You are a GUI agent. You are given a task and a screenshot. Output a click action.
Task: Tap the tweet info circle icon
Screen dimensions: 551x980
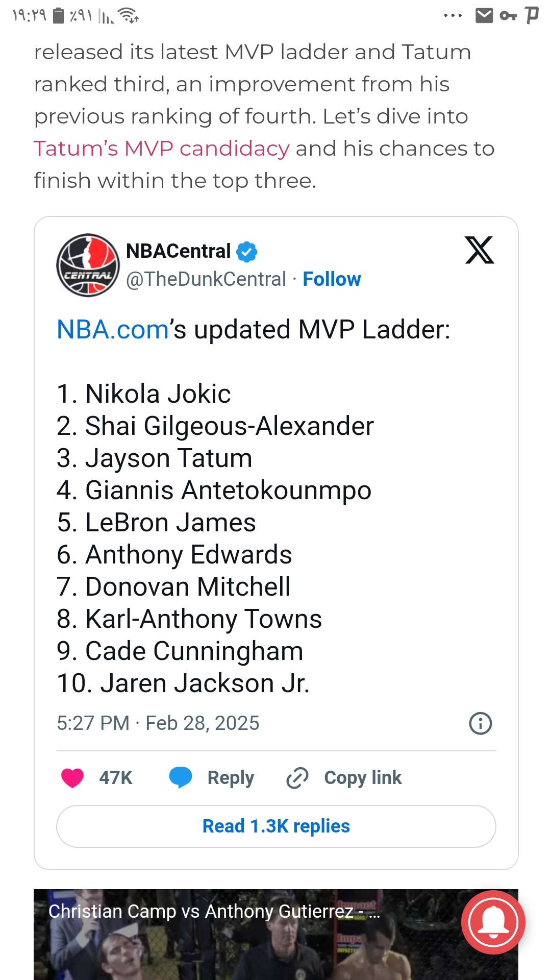pyautogui.click(x=480, y=723)
